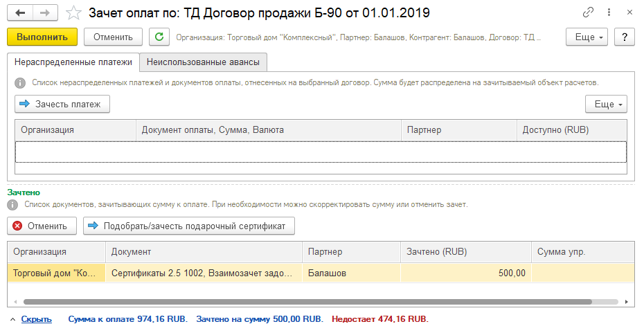Image resolution: width=644 pixels, height=333 pixels.
Task: Switch to Неиспользованные авансы tab
Action: 203,62
